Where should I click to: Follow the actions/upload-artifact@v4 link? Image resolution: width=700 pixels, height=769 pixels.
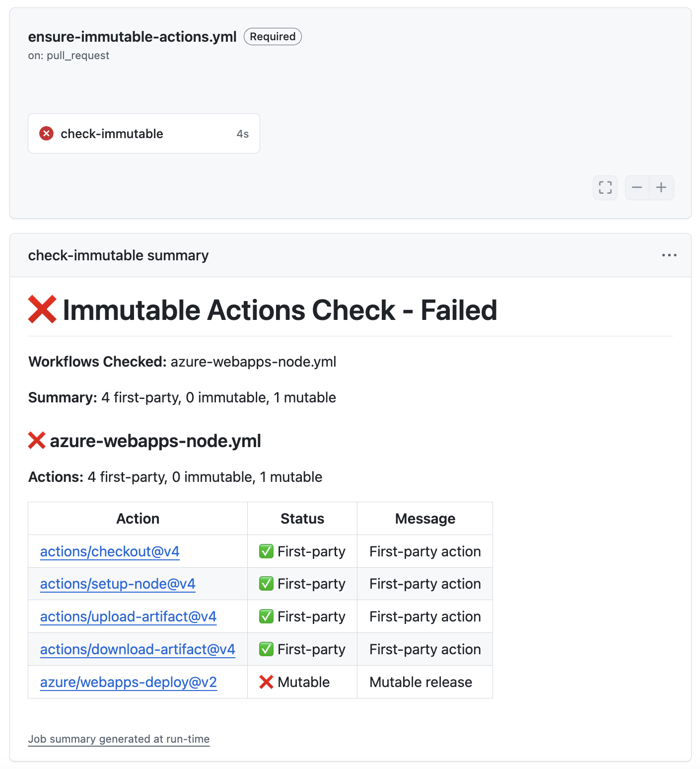pos(128,616)
